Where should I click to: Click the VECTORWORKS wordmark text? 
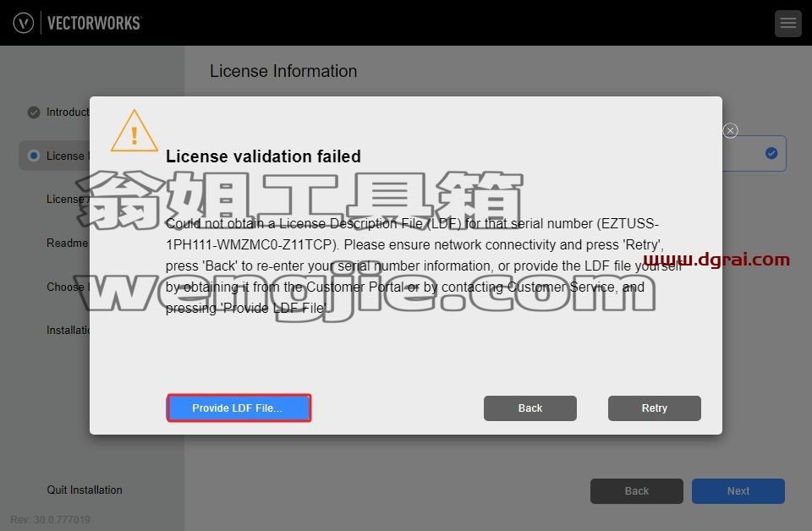coord(94,23)
